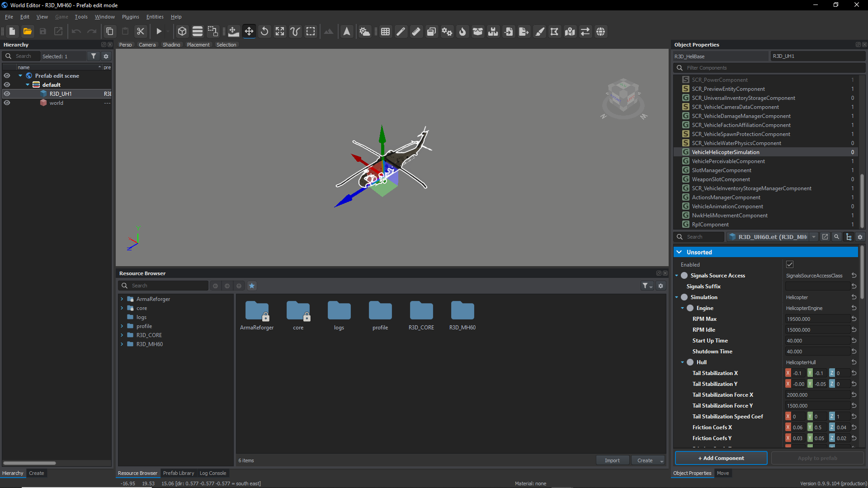Toggle visibility of R3D_UH1 entity
The width and height of the screenshot is (868, 488).
pyautogui.click(x=7, y=94)
